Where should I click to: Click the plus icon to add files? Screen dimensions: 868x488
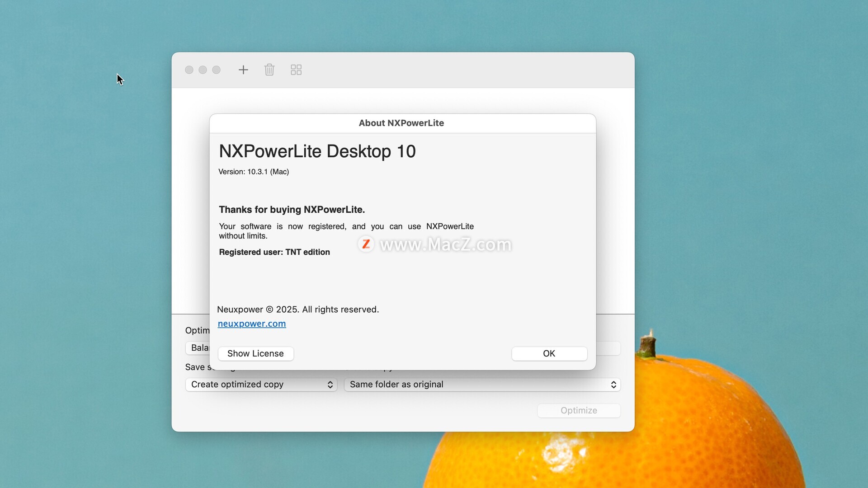point(243,70)
